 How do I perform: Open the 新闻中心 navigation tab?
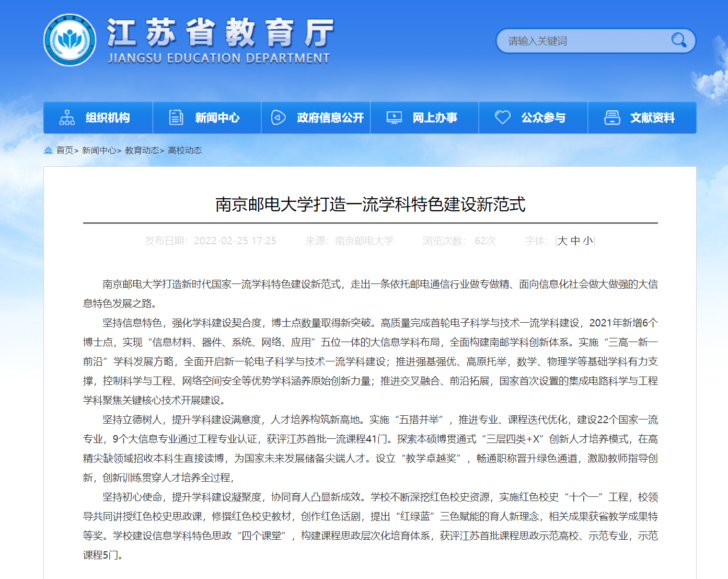217,118
